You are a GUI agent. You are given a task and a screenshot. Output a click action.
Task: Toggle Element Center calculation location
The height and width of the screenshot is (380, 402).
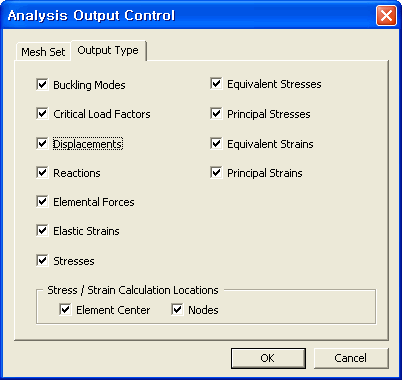(x=65, y=310)
